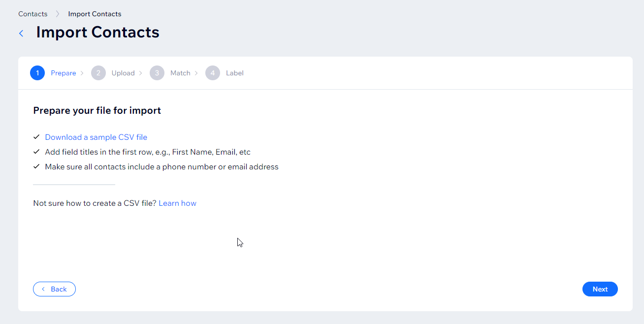
Task: Open the Contacts breadcrumb link
Action: 33,14
